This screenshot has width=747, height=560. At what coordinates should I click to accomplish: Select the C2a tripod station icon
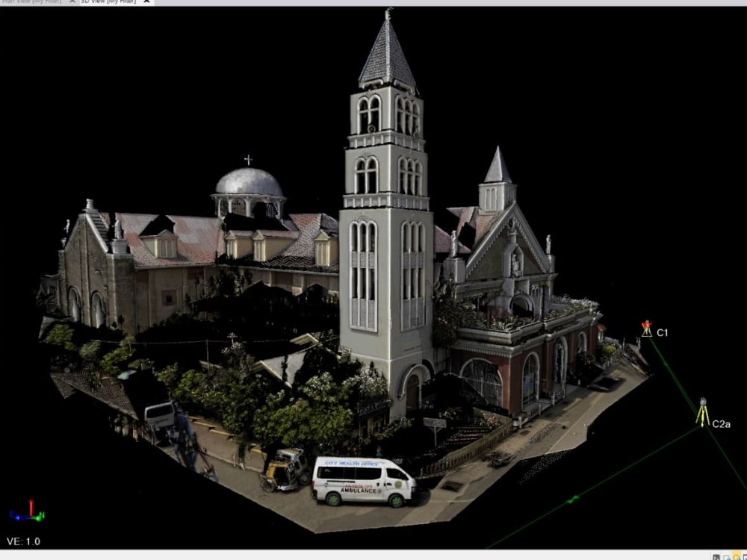[x=703, y=412]
